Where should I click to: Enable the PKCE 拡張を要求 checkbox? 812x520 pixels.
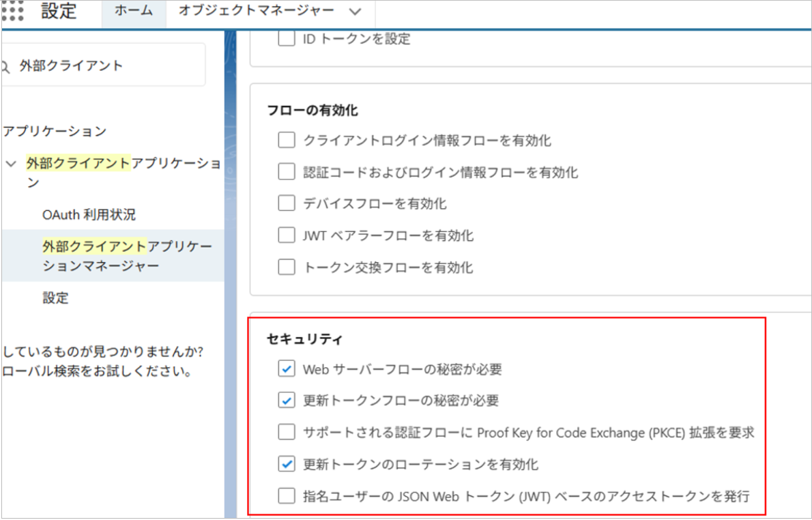pyautogui.click(x=286, y=432)
